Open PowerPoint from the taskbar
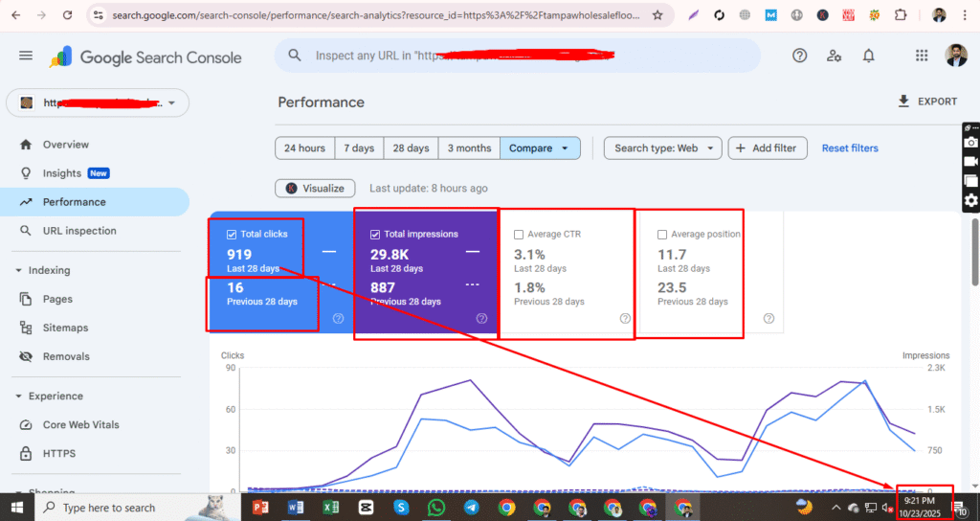 260,508
